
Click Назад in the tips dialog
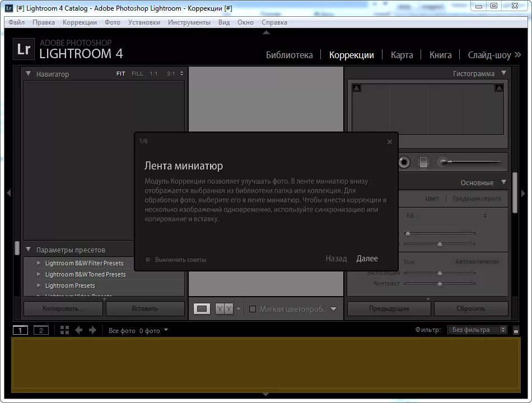[336, 259]
